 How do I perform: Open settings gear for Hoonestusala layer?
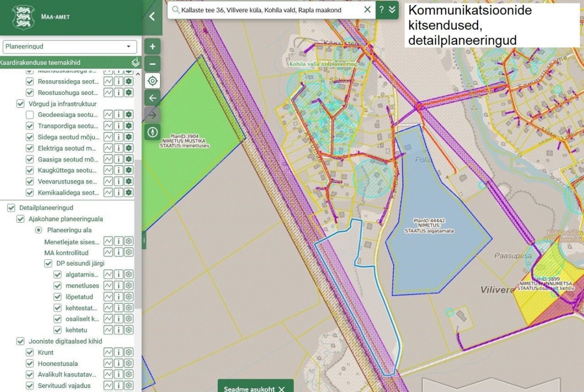[x=129, y=364]
